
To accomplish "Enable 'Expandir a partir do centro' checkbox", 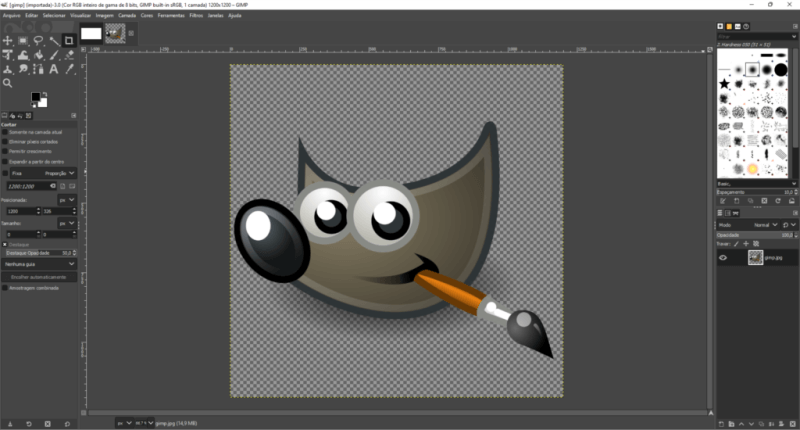I will [x=5, y=162].
